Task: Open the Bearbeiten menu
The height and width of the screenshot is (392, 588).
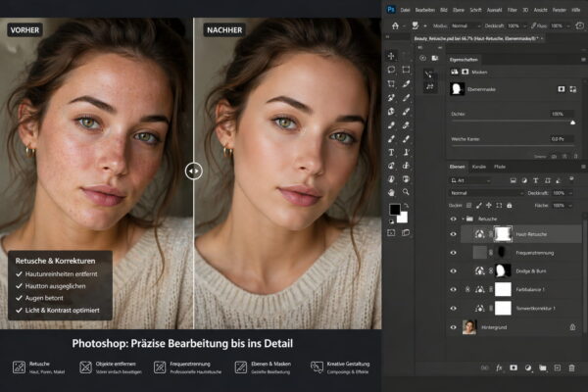Action: pyautogui.click(x=425, y=10)
